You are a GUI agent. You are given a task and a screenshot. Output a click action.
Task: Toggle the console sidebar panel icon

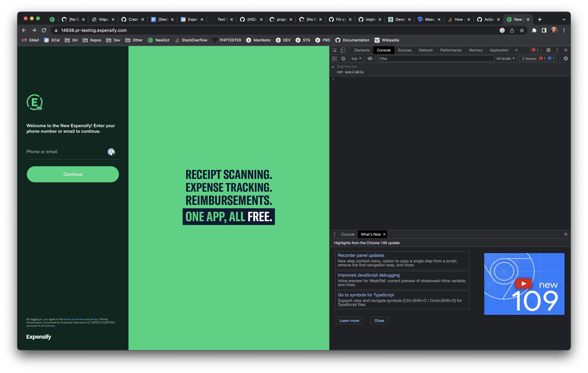pyautogui.click(x=334, y=59)
